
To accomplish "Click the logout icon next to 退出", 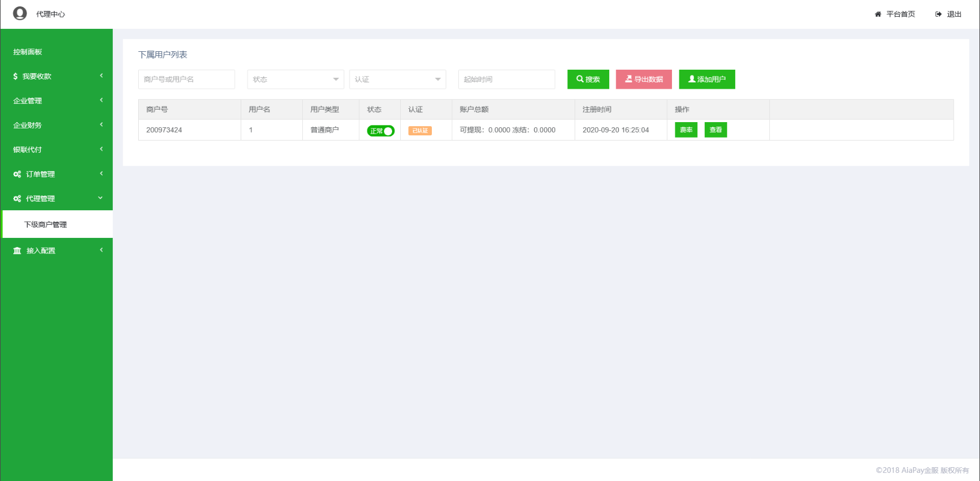I will [x=938, y=14].
